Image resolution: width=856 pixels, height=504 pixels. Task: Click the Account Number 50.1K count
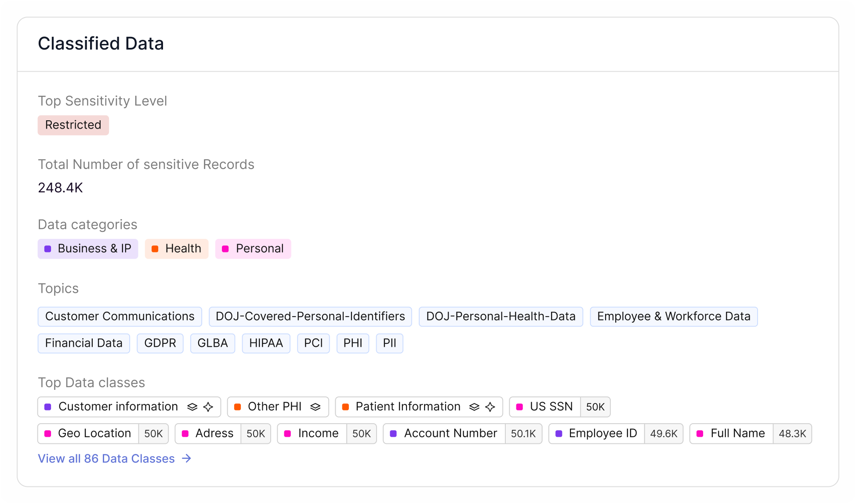523,434
